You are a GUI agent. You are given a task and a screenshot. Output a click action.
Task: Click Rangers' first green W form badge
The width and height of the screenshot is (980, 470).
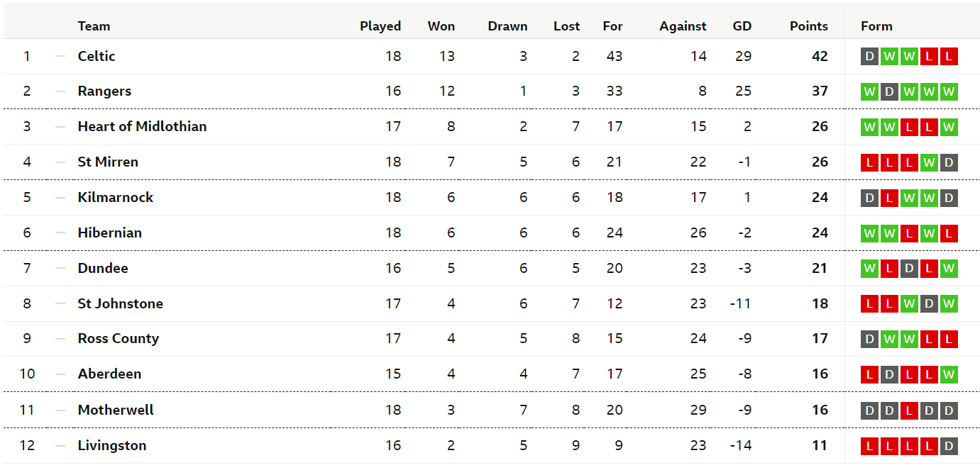tap(869, 91)
